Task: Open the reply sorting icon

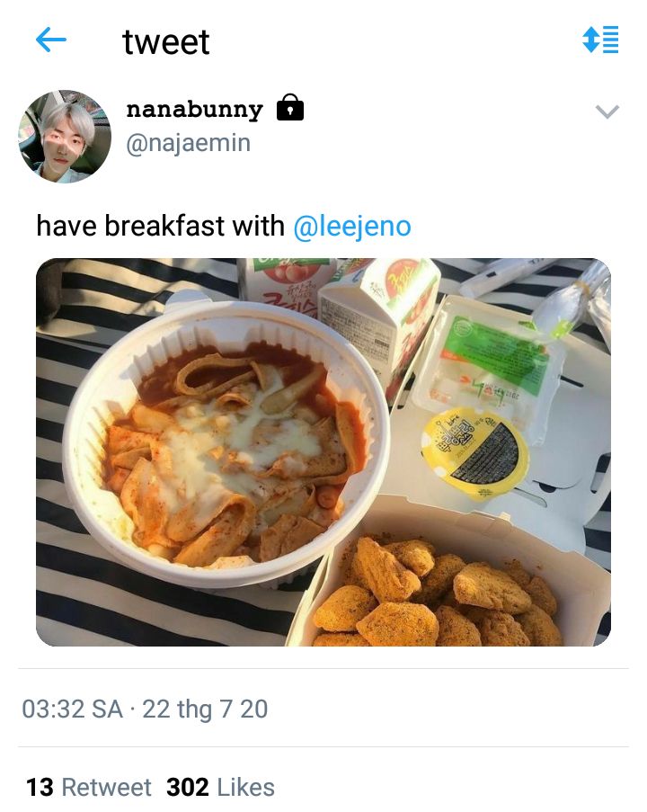Action: point(600,40)
